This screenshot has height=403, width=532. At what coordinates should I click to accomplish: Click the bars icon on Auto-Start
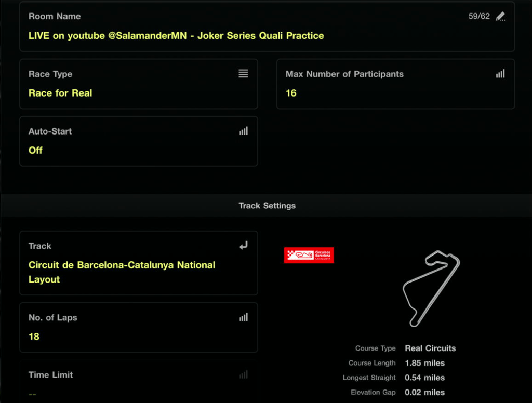(x=243, y=131)
